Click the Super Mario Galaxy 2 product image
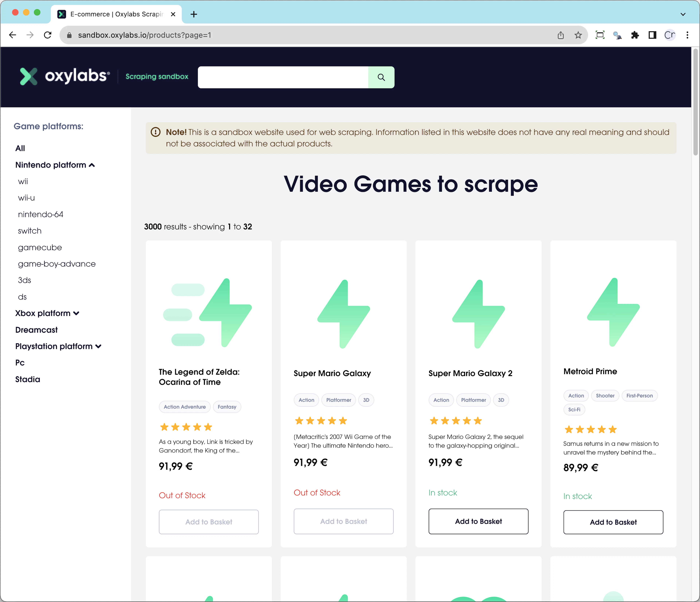 (478, 314)
